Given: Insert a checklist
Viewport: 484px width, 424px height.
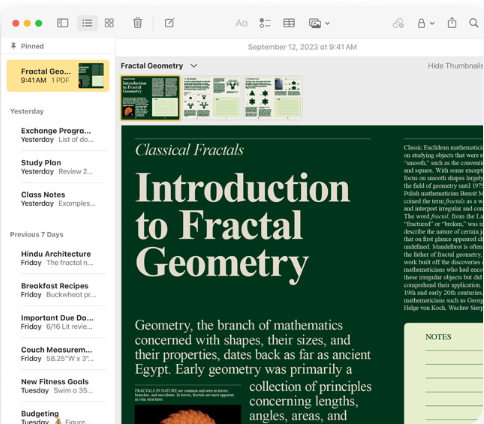Looking at the screenshot, I should tap(265, 23).
